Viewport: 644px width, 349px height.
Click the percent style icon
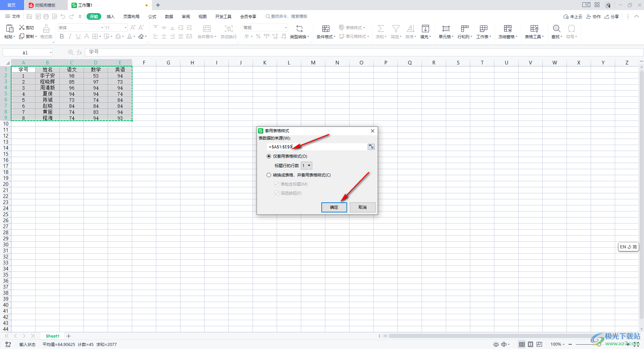point(258,37)
